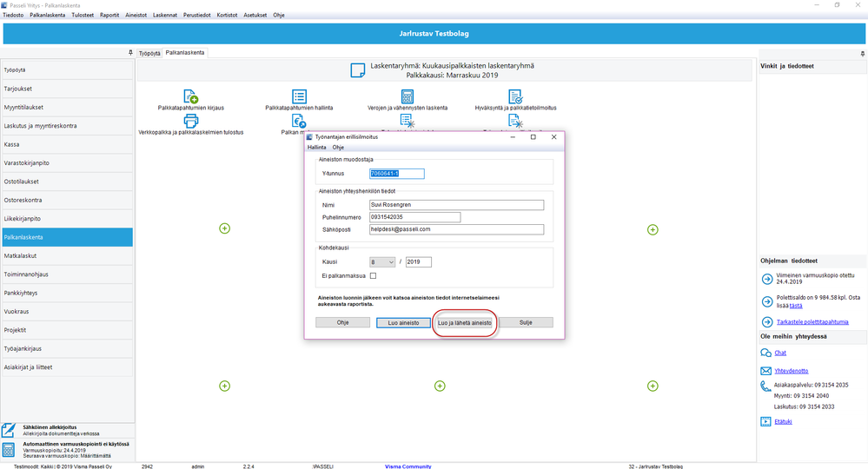Click the Sulje button
Screen dimensions: 868x469
coord(526,322)
